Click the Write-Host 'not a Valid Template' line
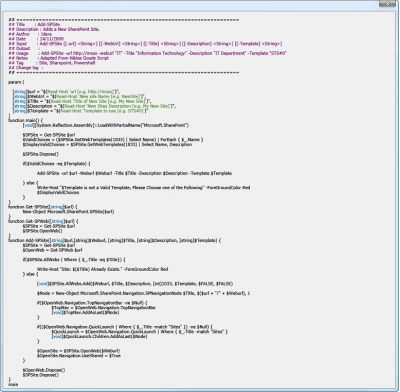 pos(144,188)
